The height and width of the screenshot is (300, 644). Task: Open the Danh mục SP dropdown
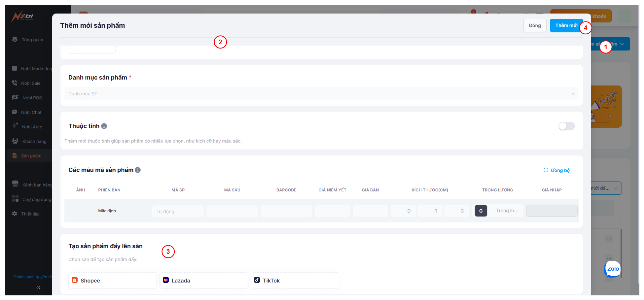321,94
